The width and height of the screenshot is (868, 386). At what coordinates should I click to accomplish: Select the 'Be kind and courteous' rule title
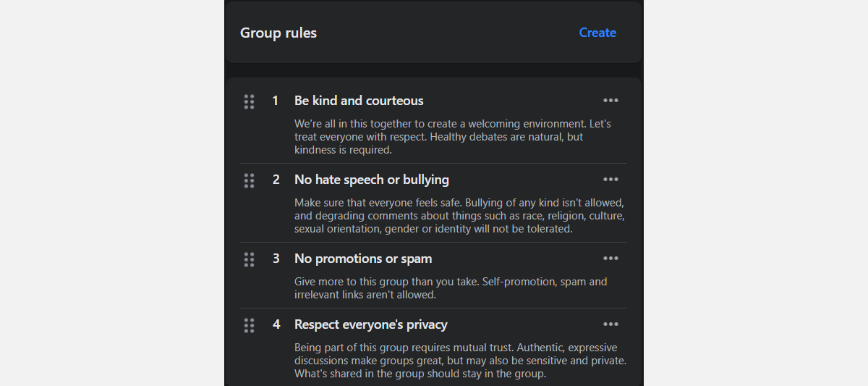click(x=359, y=101)
